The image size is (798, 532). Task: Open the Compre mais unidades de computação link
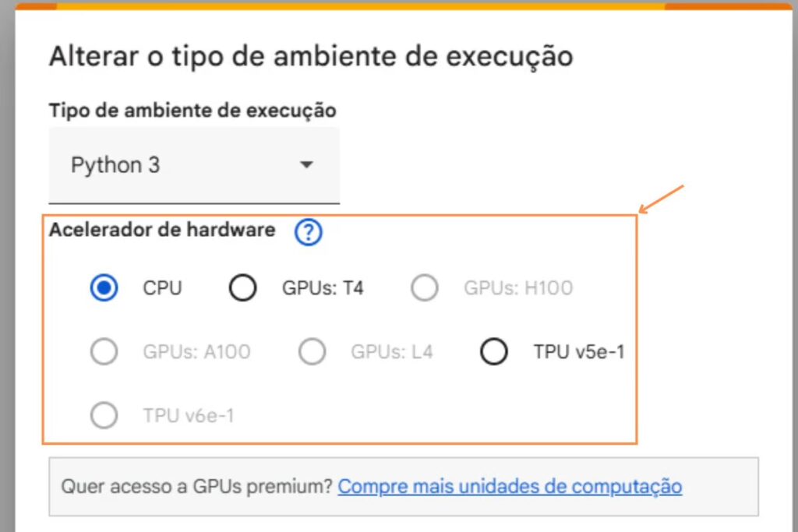pyautogui.click(x=510, y=485)
